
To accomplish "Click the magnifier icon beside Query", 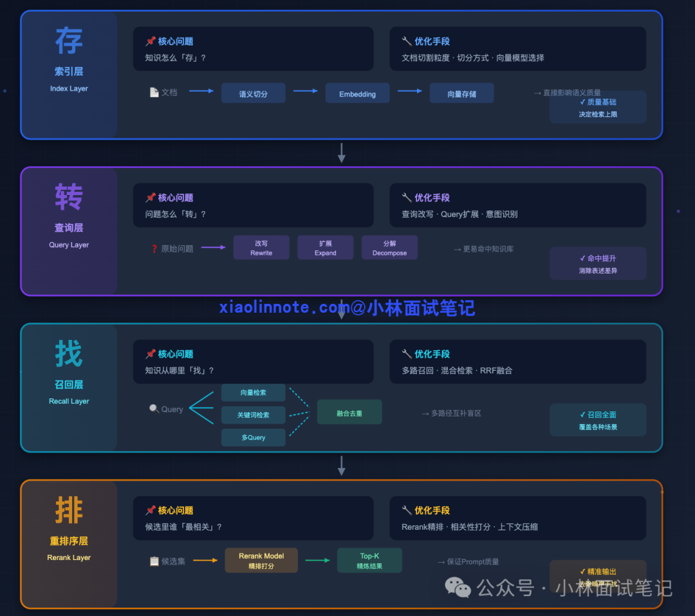I will 153,409.
